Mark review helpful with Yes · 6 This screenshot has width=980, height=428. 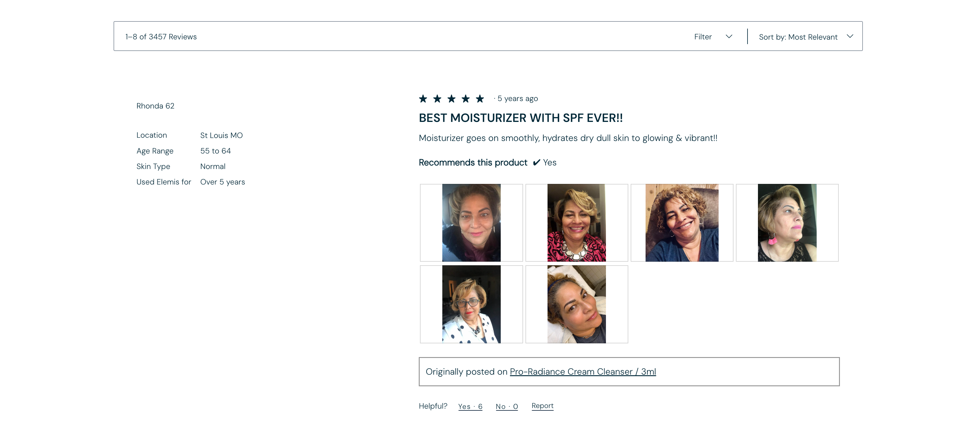coord(470,406)
